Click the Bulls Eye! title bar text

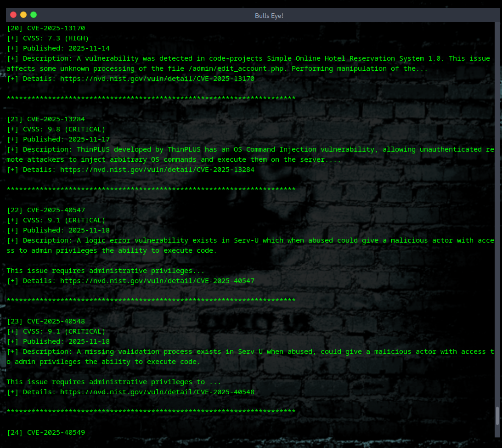(x=269, y=15)
